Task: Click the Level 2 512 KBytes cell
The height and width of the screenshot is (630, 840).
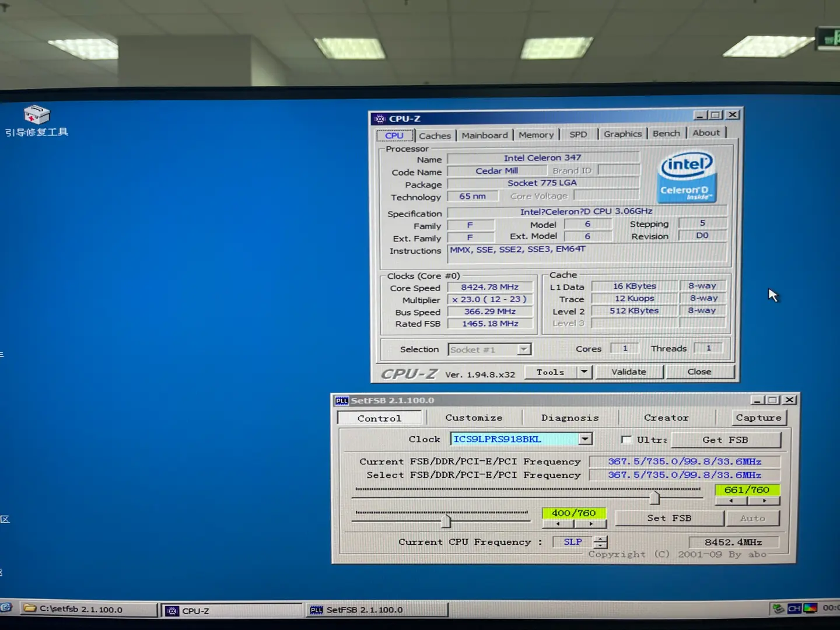Action: point(635,310)
